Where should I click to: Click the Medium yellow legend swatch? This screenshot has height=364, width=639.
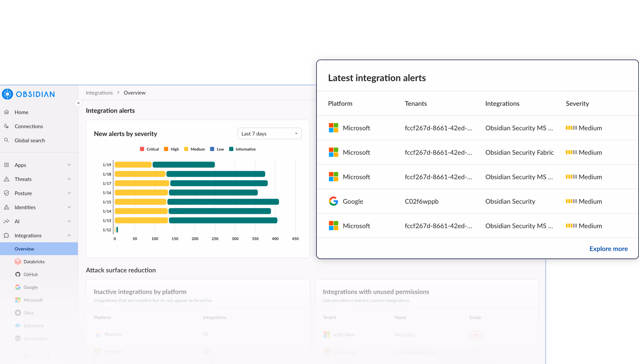(x=186, y=149)
